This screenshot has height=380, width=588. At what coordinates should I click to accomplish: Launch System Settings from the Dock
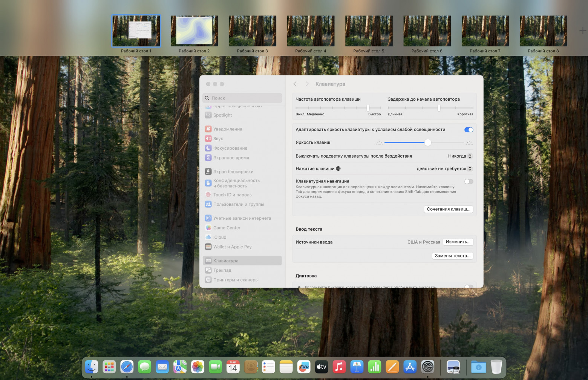427,366
